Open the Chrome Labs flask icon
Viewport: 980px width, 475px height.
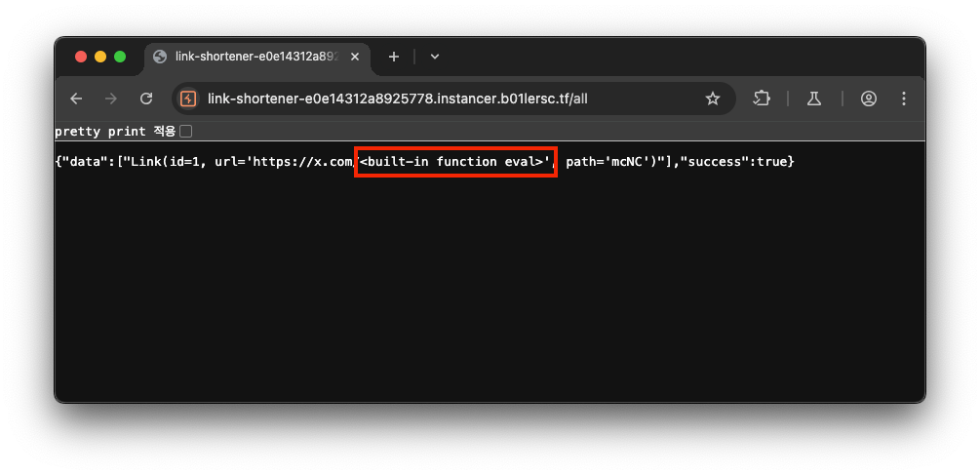tap(814, 99)
